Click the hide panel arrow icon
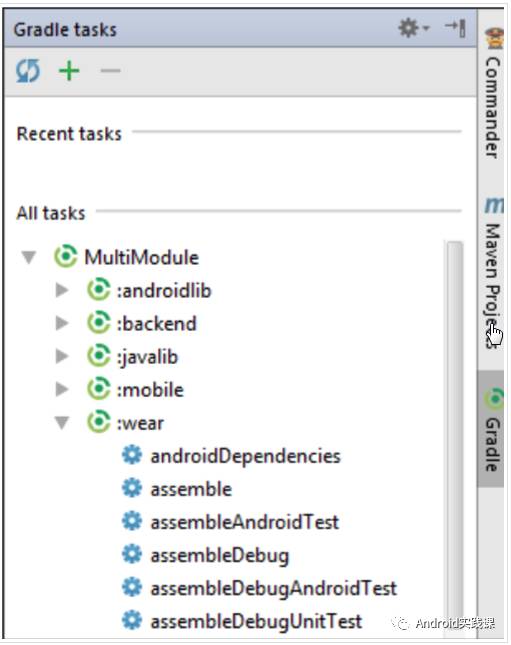This screenshot has height=645, width=511. [455, 28]
